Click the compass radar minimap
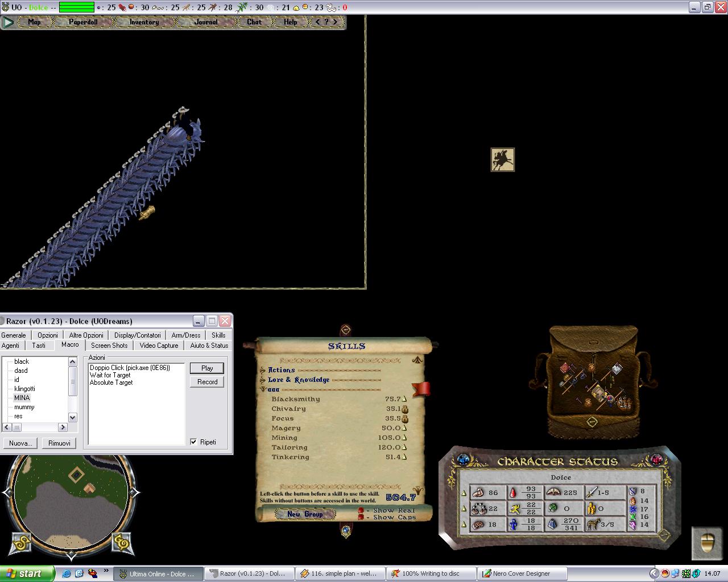The height and width of the screenshot is (582, 728). pyautogui.click(x=71, y=502)
